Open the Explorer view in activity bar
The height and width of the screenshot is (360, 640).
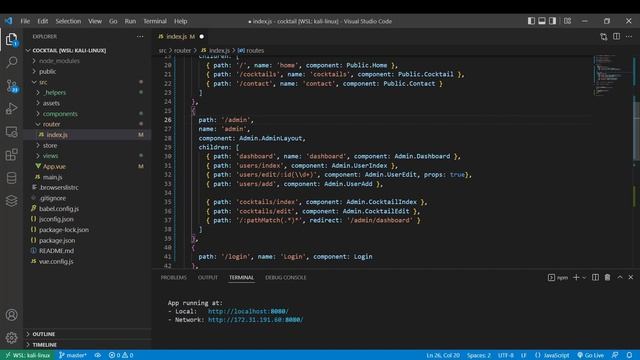pos(11,39)
